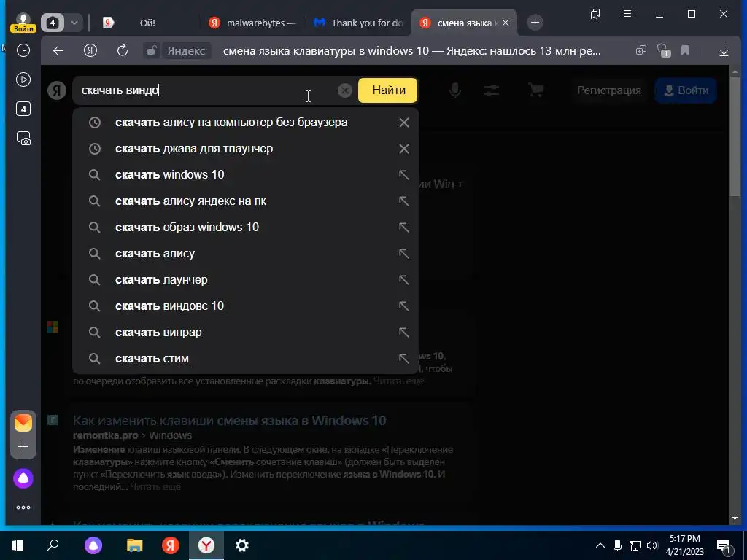
Task: Expand tab group dropdown arrow
Action: pyautogui.click(x=74, y=23)
